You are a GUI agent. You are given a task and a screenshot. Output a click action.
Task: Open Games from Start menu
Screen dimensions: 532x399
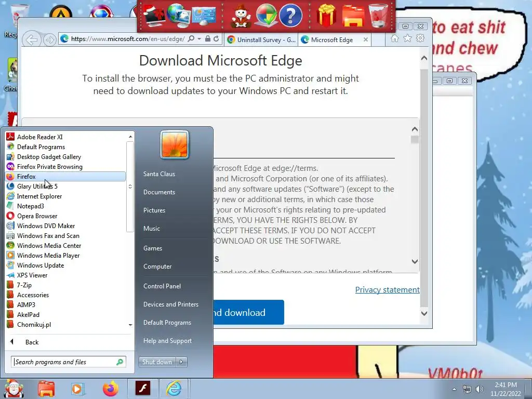coord(153,248)
